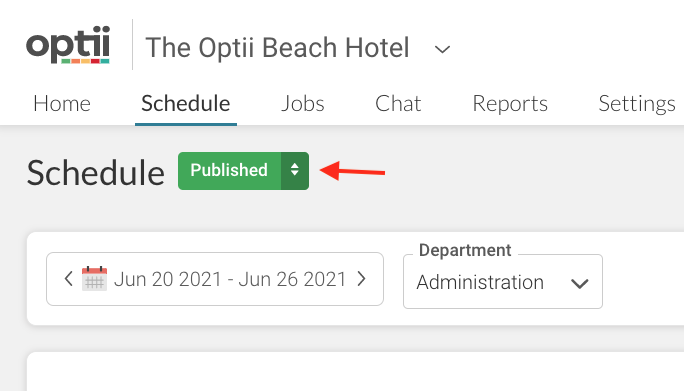Advance to the next week
This screenshot has height=391, width=684.
tap(361, 278)
